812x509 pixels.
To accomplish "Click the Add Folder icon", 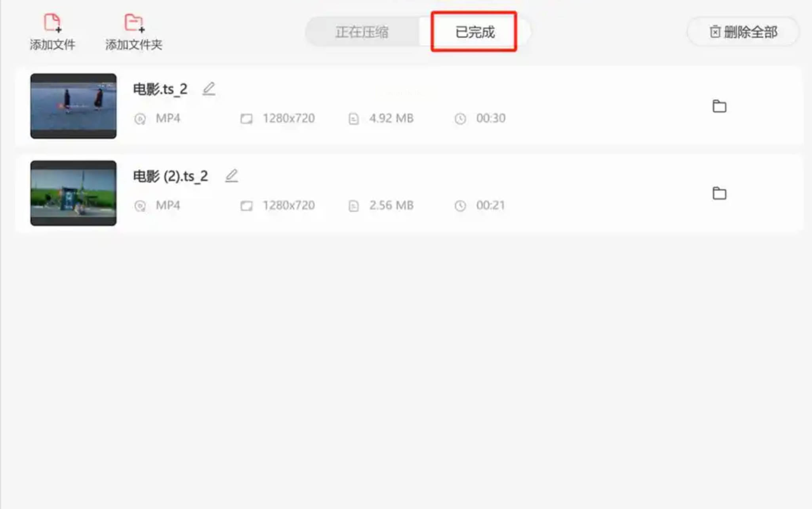I will [x=134, y=23].
